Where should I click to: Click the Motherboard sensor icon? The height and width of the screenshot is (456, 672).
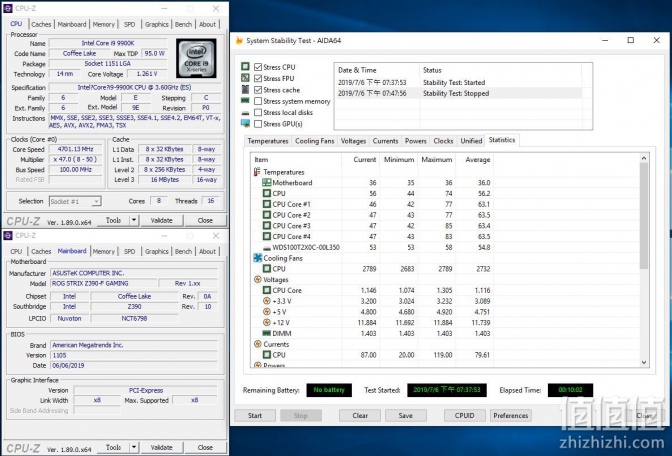[x=267, y=183]
